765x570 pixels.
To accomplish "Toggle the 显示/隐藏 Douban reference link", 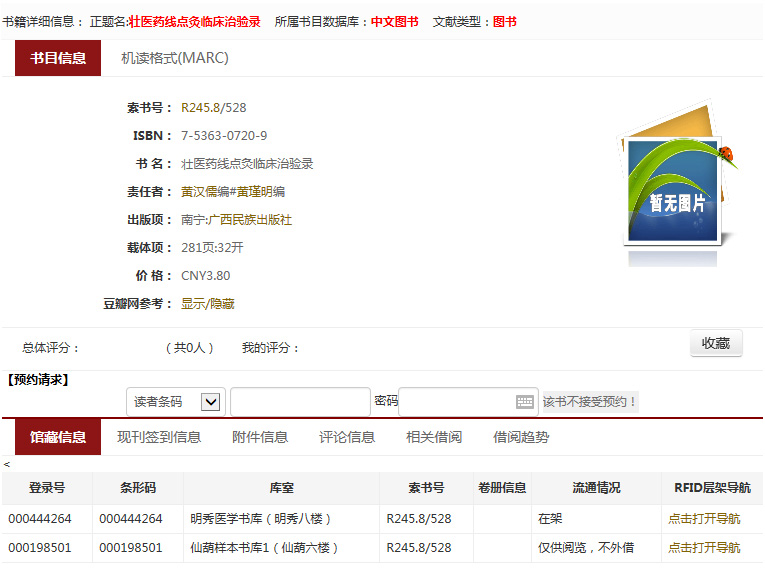I will (208, 304).
